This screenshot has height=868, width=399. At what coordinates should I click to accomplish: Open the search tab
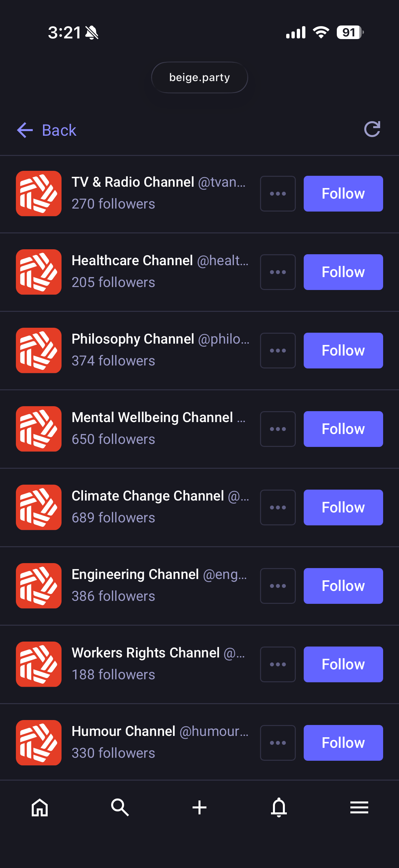click(119, 807)
